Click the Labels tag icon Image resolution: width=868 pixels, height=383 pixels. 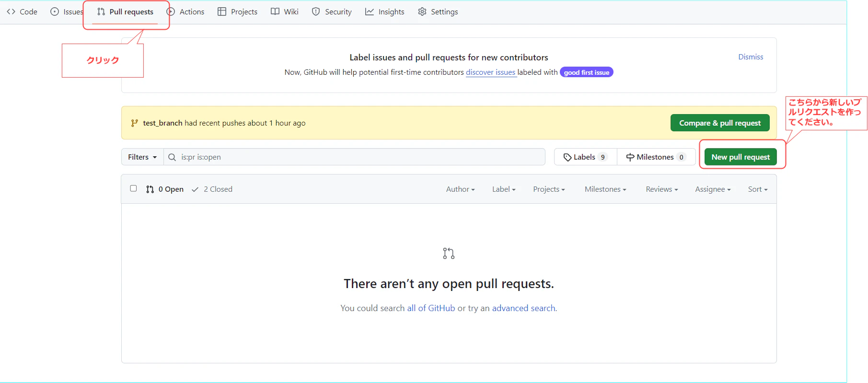tap(567, 157)
